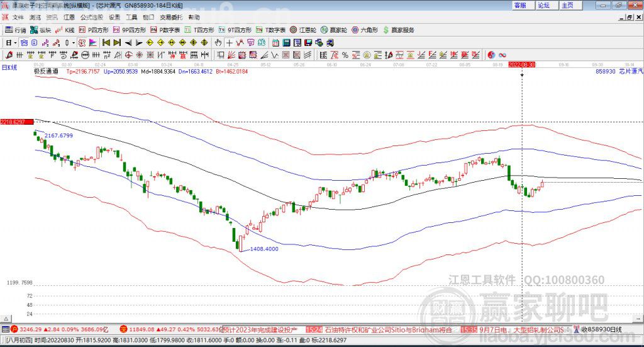The height and width of the screenshot is (347, 644).
Task: Expand the 日 period dropdown arrow
Action: (15, 43)
